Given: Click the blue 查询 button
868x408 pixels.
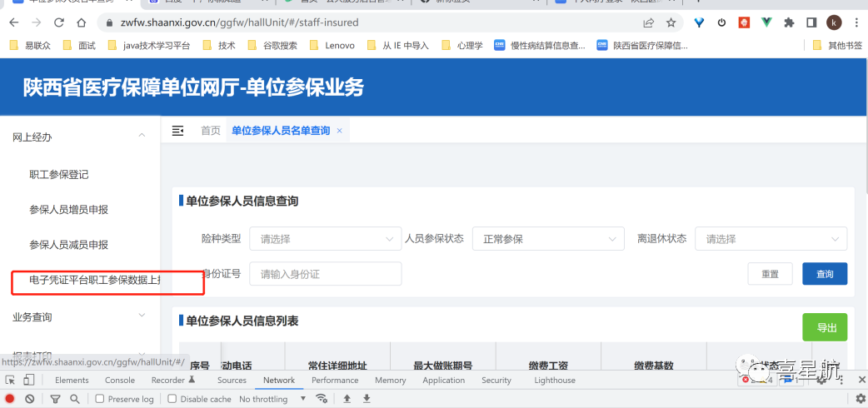Looking at the screenshot, I should (x=824, y=274).
